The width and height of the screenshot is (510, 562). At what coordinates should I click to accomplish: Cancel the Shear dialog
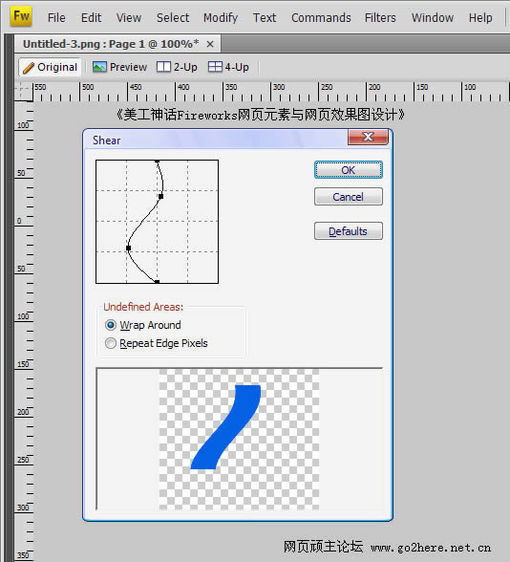coord(348,197)
